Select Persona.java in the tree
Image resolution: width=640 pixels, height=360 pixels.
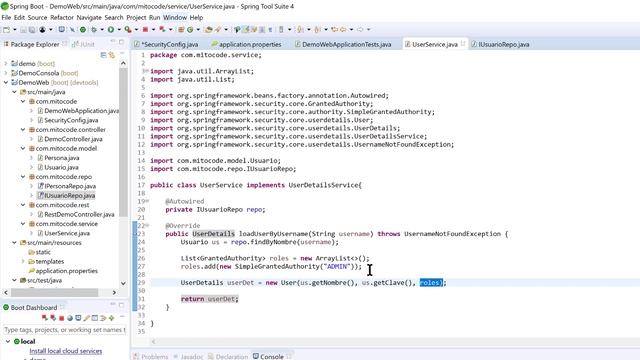pos(62,158)
